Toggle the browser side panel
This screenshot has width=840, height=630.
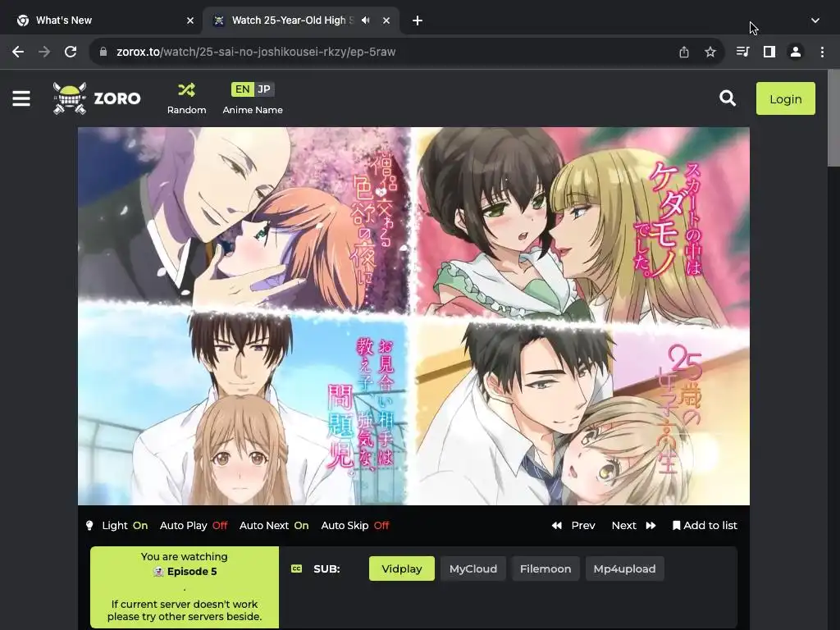pyautogui.click(x=769, y=52)
